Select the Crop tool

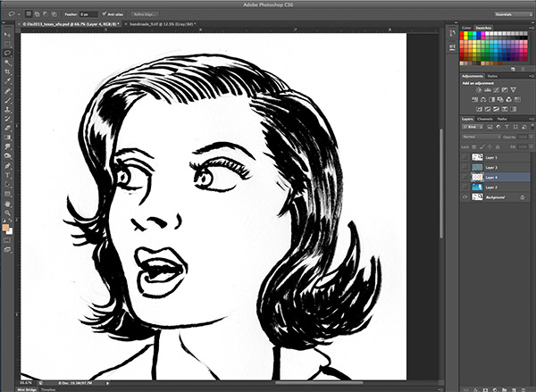point(7,72)
